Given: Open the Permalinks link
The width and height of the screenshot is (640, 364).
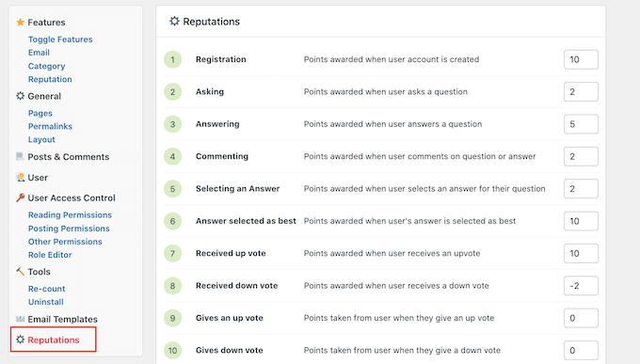Looking at the screenshot, I should pos(50,126).
